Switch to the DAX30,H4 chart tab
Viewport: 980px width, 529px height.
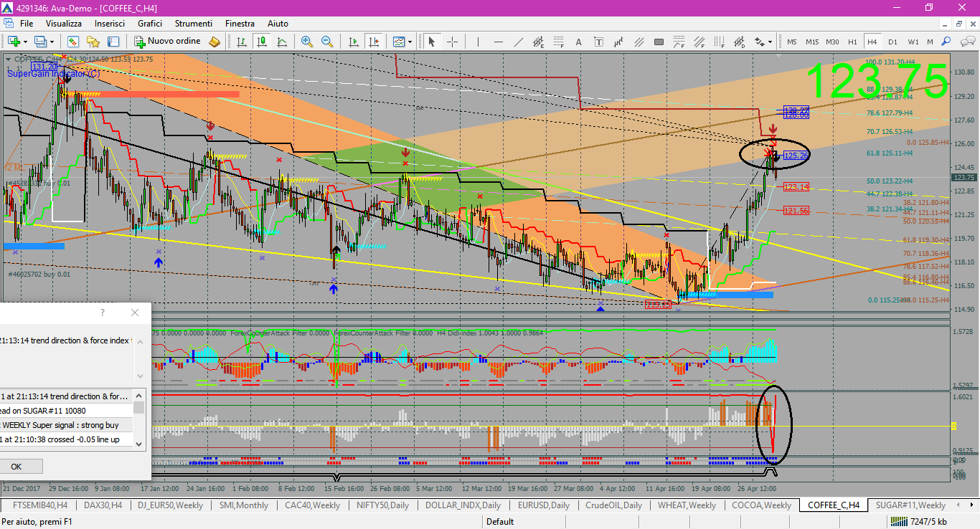(104, 505)
